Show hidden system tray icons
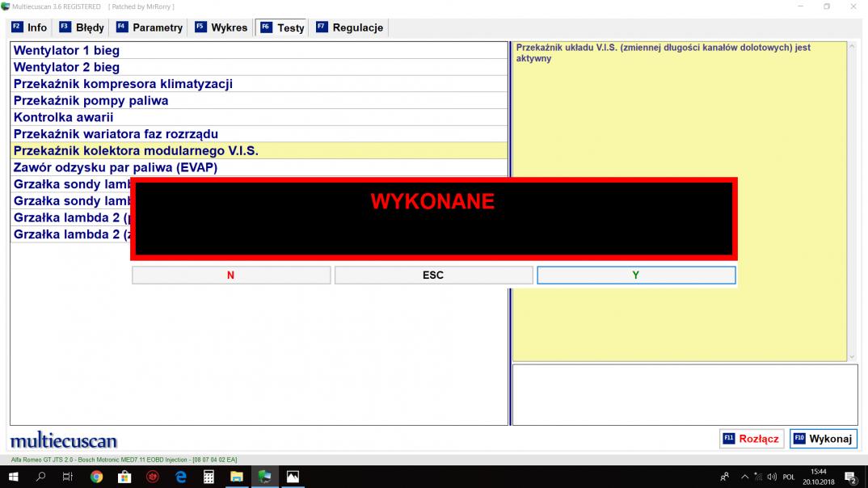 (744, 477)
